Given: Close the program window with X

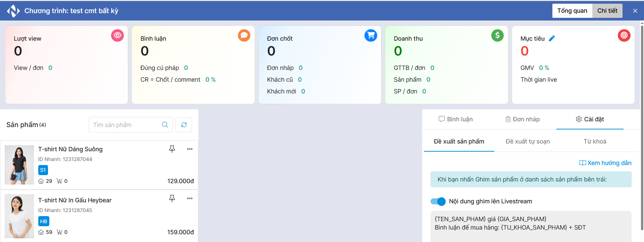Looking at the screenshot, I should pos(635,11).
